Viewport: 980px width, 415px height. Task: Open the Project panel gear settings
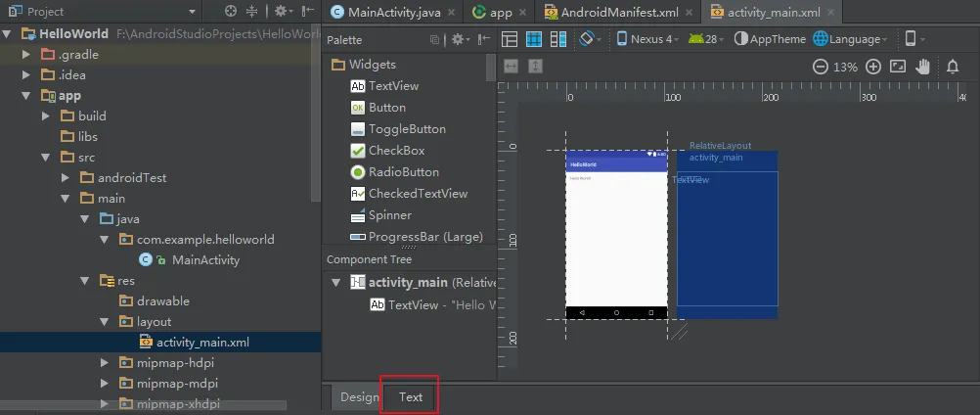click(x=280, y=11)
